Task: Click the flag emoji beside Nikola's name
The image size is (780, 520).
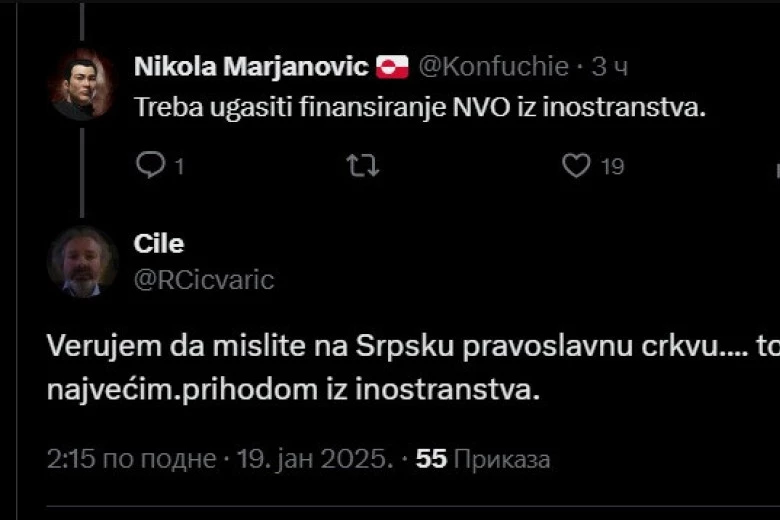Action: click(392, 68)
